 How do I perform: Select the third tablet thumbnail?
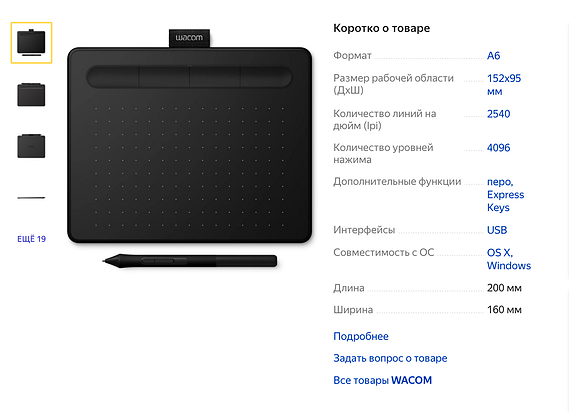31,146
